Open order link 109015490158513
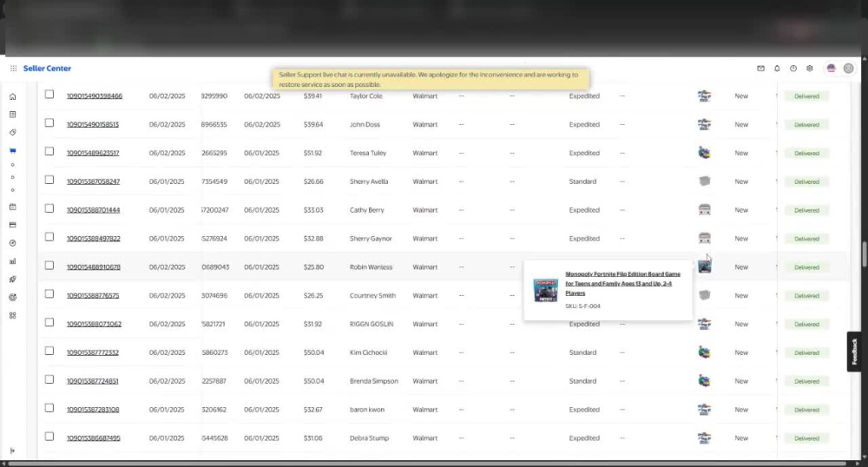 click(x=93, y=124)
